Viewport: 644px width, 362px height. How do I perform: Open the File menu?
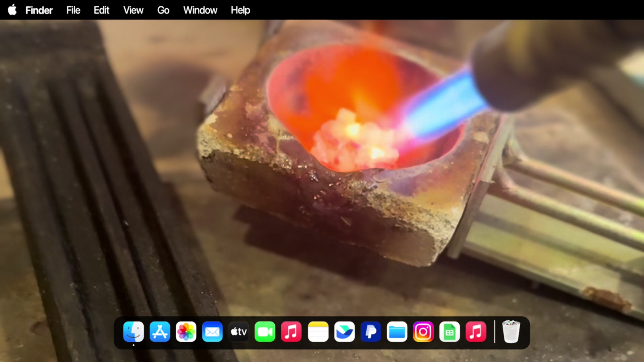[x=73, y=10]
